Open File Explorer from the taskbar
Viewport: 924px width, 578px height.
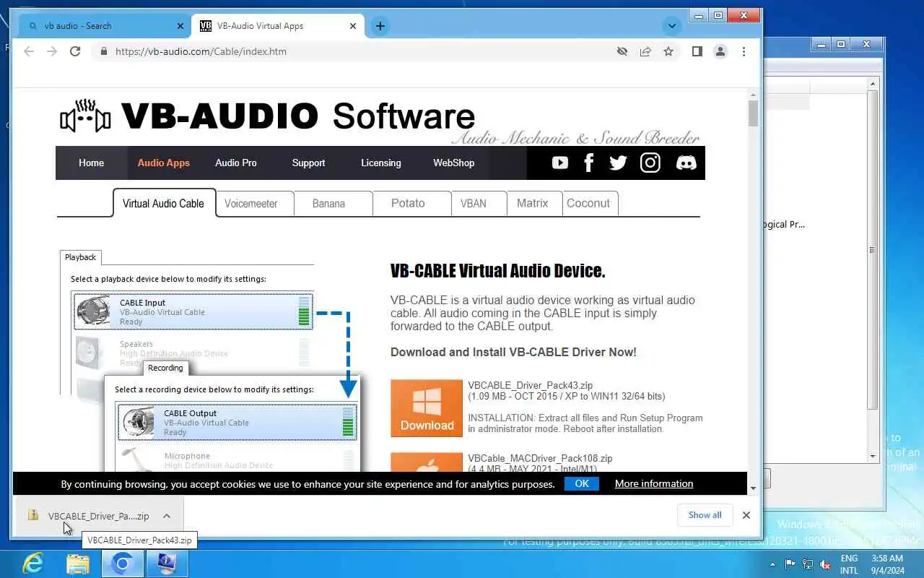77,563
